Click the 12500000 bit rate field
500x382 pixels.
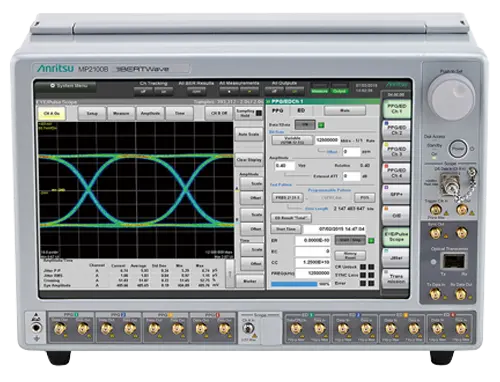pyautogui.click(x=327, y=140)
